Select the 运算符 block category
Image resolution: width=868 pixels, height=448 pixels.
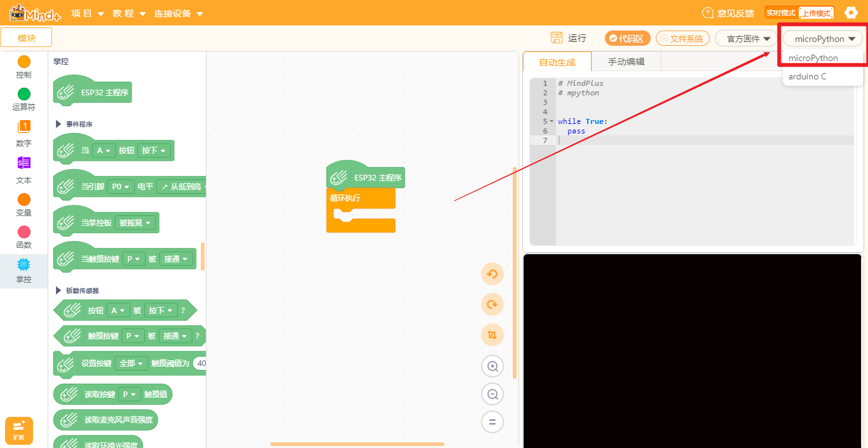pyautogui.click(x=24, y=99)
